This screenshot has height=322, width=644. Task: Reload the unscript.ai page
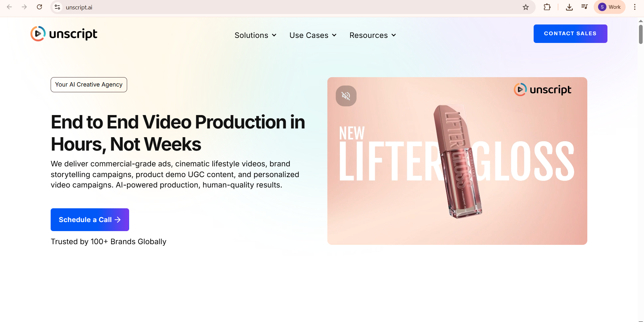pos(39,7)
